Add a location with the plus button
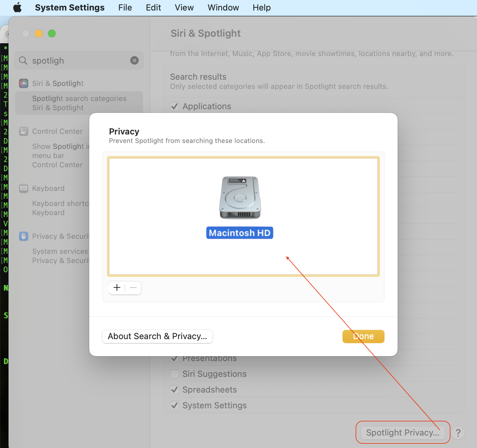The height and width of the screenshot is (448, 477). pos(117,288)
